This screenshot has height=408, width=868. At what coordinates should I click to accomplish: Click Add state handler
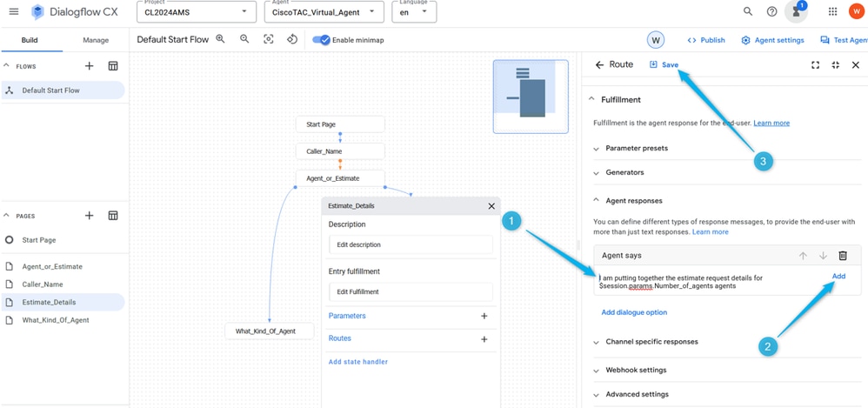pos(358,362)
